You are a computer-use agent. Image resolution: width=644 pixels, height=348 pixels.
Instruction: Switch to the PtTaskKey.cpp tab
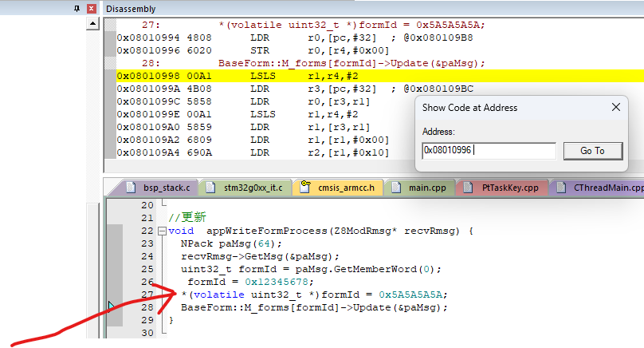[x=502, y=188]
